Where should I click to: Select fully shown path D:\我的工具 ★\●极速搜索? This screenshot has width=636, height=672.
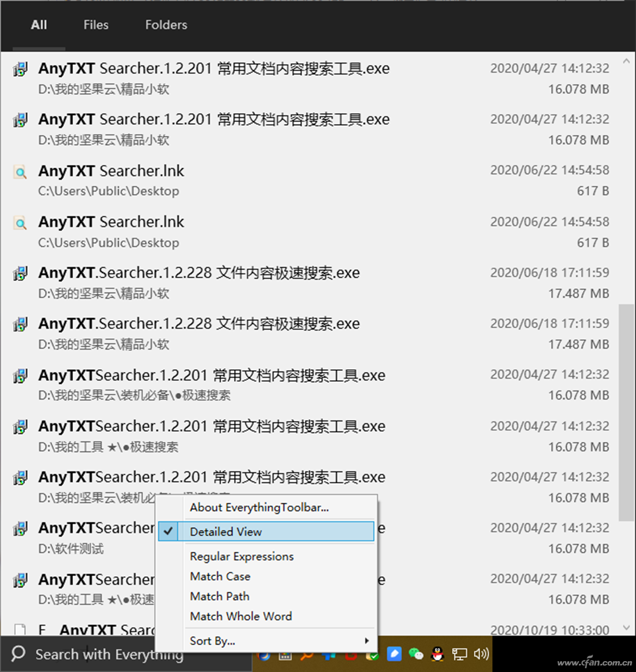click(108, 447)
